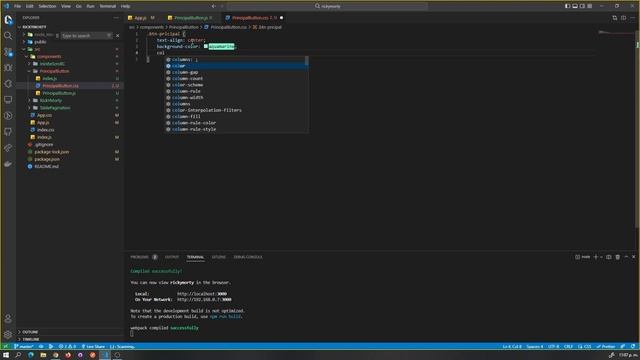Open the Docker whale view
Viewport: 640px width, 360px height.
8,164
